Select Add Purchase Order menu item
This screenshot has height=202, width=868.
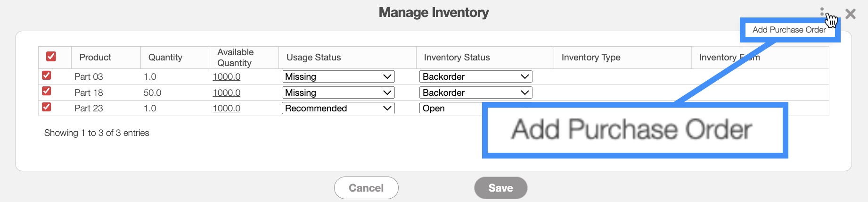click(x=789, y=30)
